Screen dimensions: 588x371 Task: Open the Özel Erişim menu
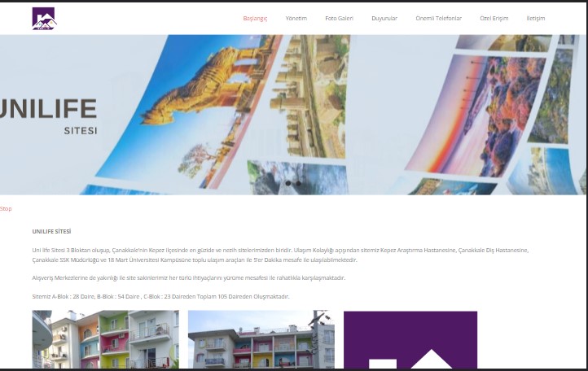[494, 19]
